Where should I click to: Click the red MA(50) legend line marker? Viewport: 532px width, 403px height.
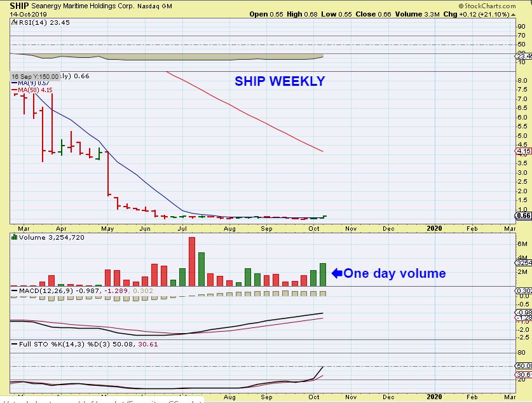14,90
